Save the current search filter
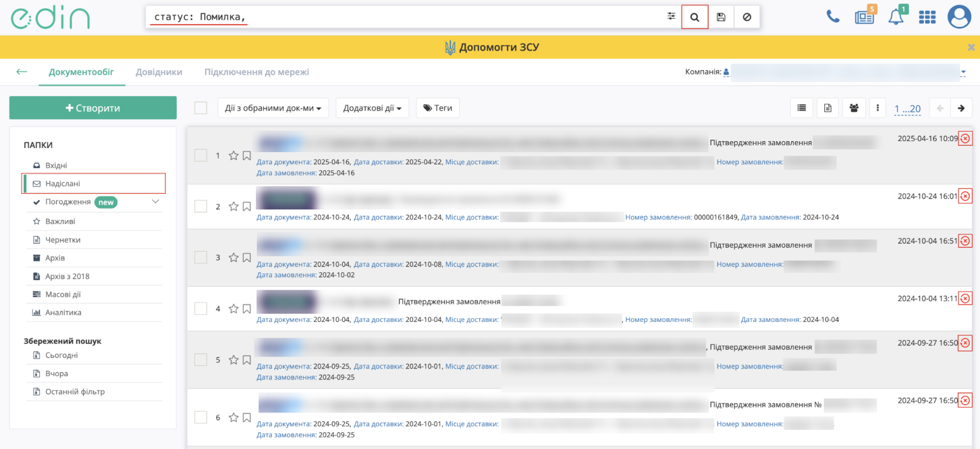The image size is (980, 449). coord(721,17)
